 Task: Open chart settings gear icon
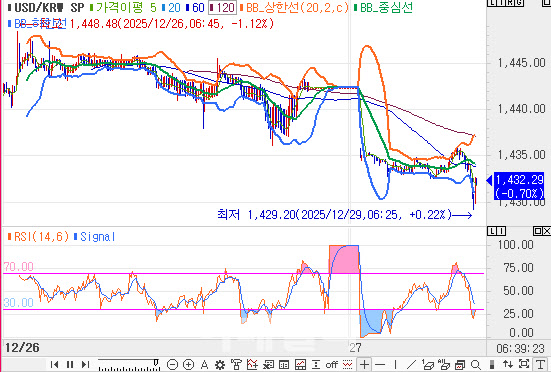220,365
